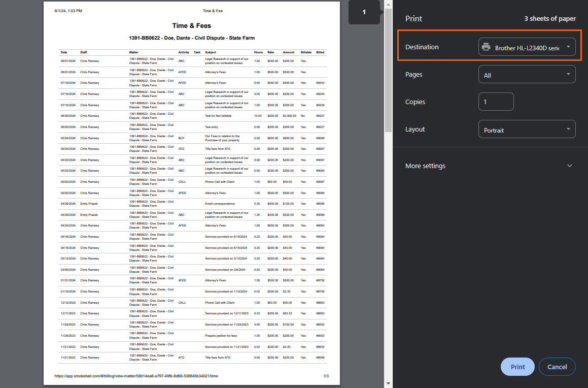This screenshot has width=588, height=388.
Task: Click the printer icon in the Destination field
Action: pos(486,47)
